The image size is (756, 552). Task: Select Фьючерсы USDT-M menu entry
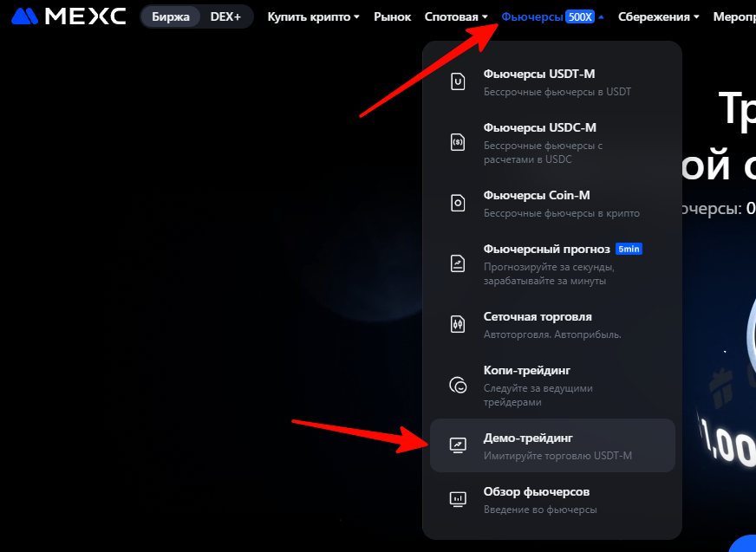(552, 82)
